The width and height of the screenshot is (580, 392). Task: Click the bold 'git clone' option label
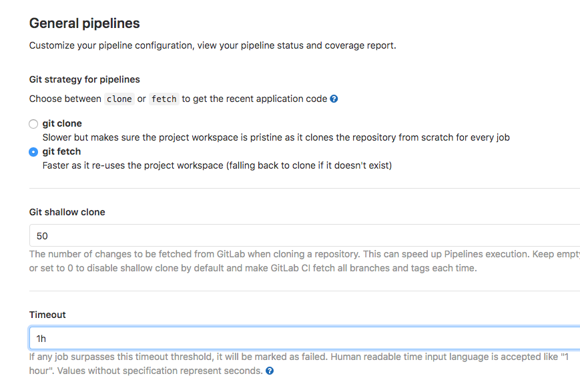(x=62, y=123)
